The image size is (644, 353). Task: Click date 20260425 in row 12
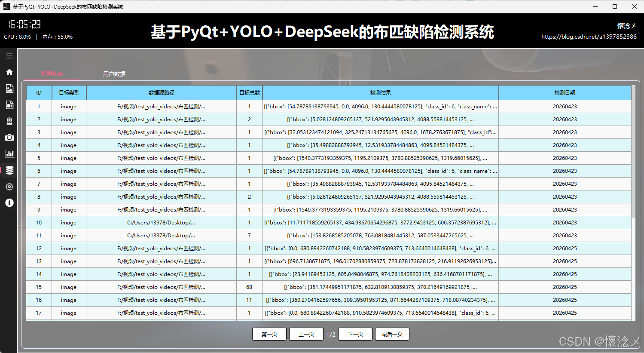(x=565, y=249)
